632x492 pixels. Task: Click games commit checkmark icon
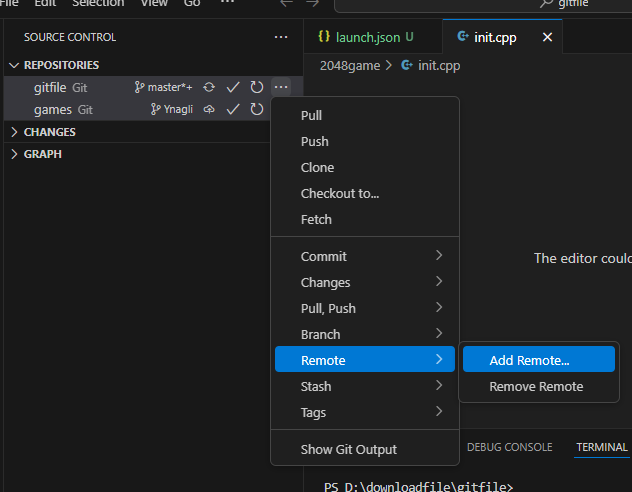(233, 109)
